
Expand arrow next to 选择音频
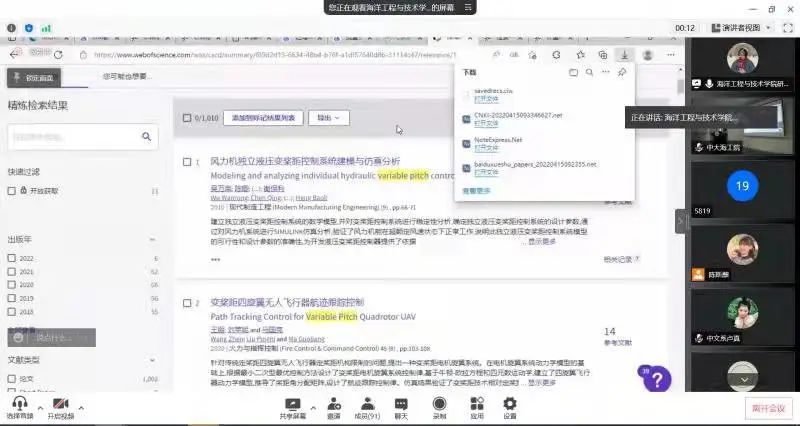40,407
